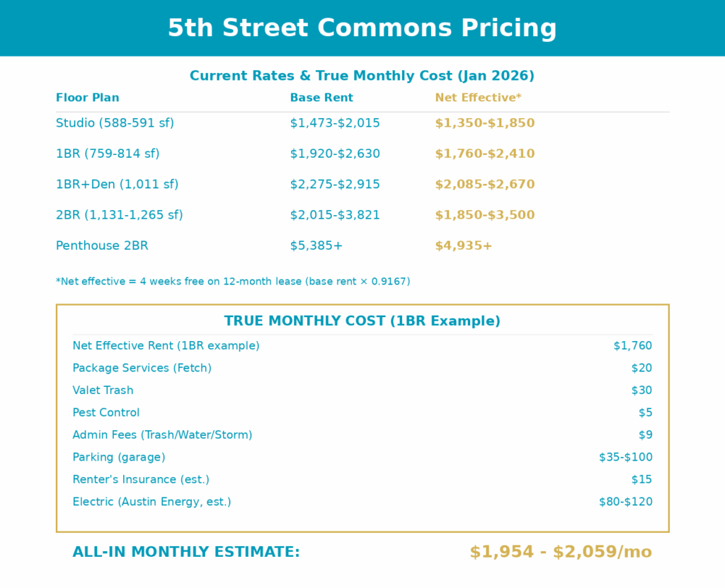The width and height of the screenshot is (725, 588).
Task: Click the "Net Effective*" column header
Action: pos(478,98)
